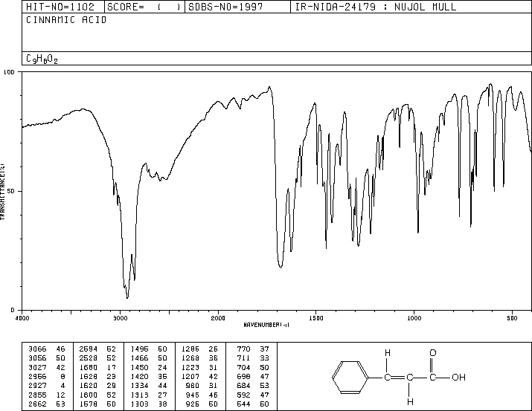Select peak table entry 2662
This screenshot has width=532, height=411.
click(x=37, y=404)
